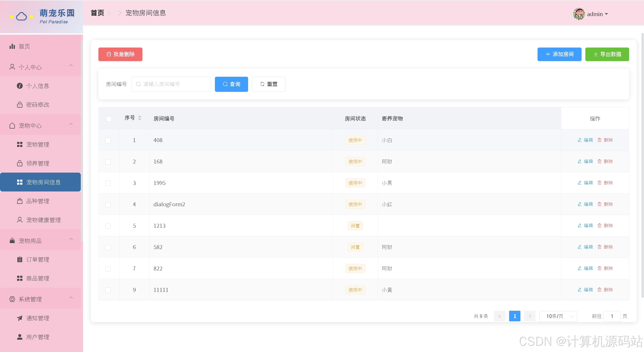This screenshot has height=352, width=644.
Task: Click 闲置 status tag for room 1213
Action: tap(355, 226)
